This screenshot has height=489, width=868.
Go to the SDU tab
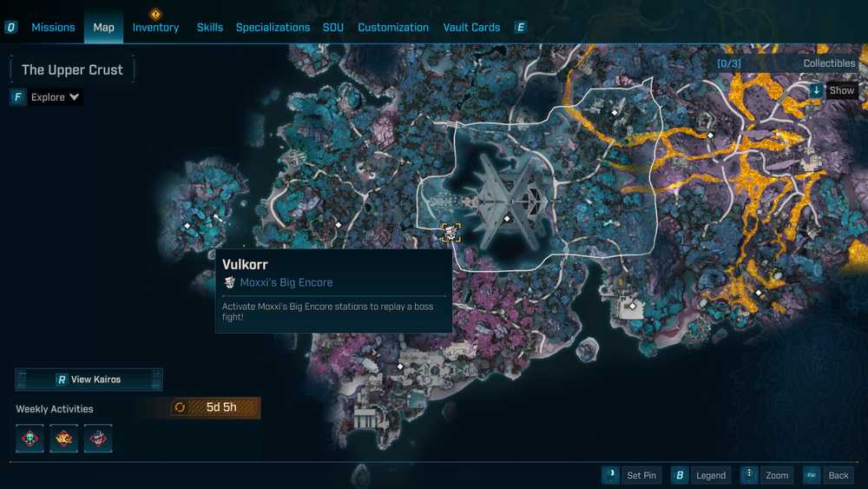[x=332, y=27]
